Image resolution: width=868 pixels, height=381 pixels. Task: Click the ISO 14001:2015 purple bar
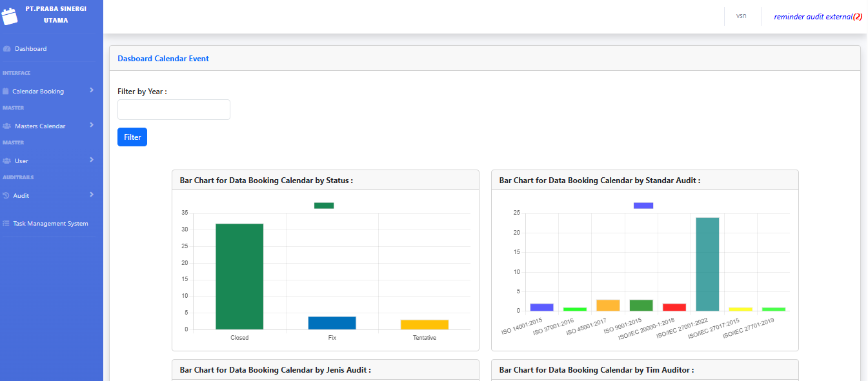click(x=541, y=308)
